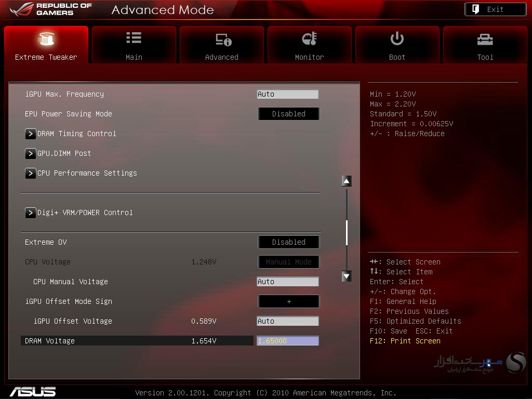Click the scroll down arrow icon

[347, 276]
